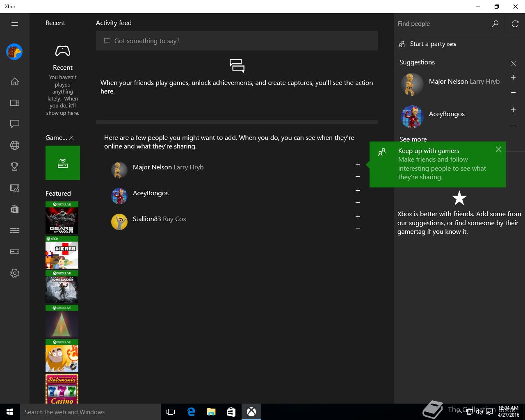
Task: Click the search magnifier icon
Action: pyautogui.click(x=495, y=24)
